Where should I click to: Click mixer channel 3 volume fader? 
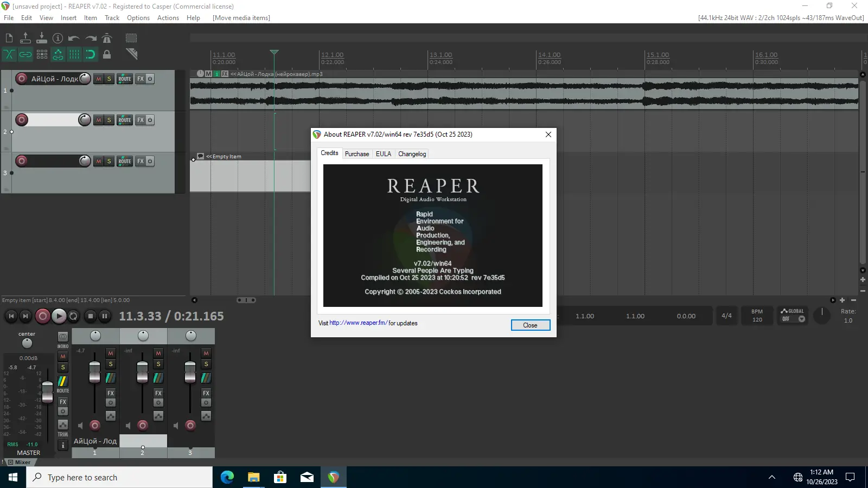[x=190, y=372]
